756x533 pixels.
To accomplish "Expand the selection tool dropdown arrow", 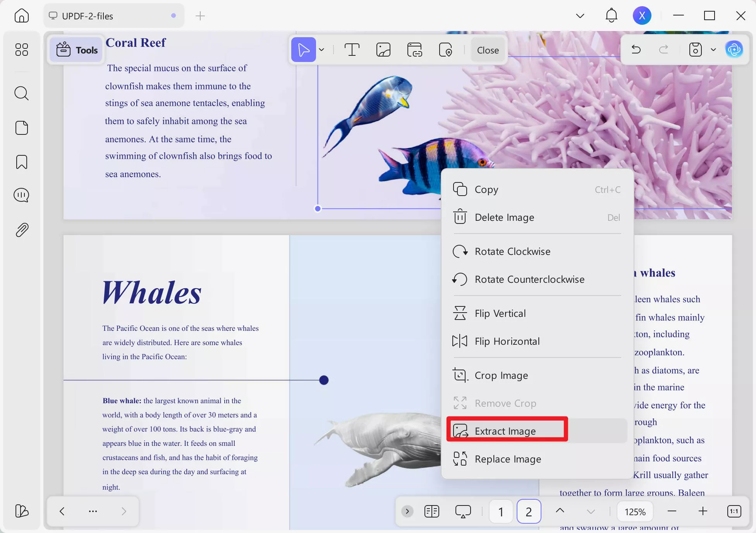I will 321,50.
